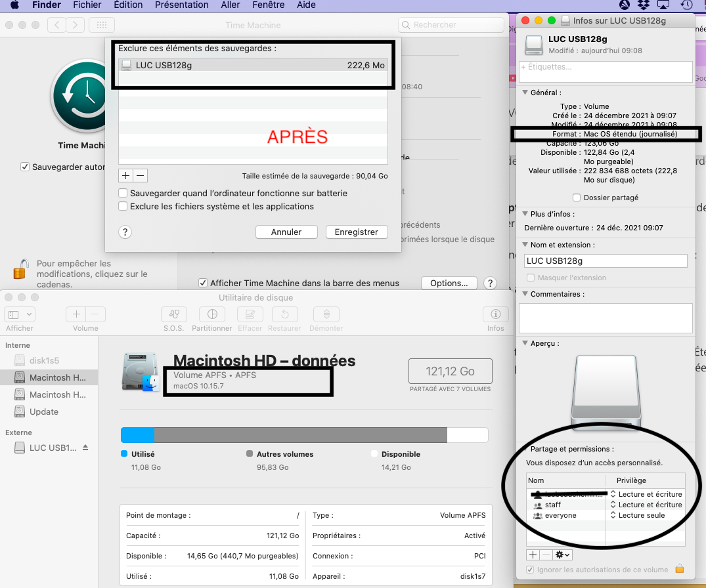Toggle Masquer l'extension checkbox
This screenshot has height=588, width=706.
(x=531, y=278)
